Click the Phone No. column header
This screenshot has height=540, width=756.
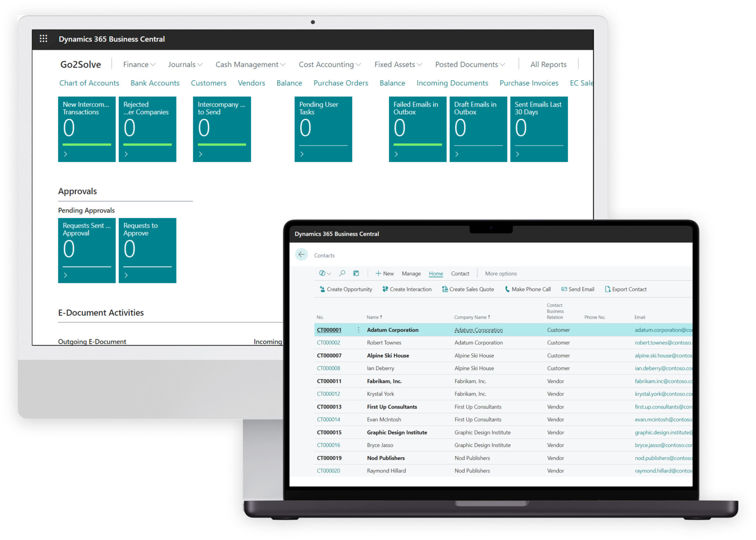(594, 317)
